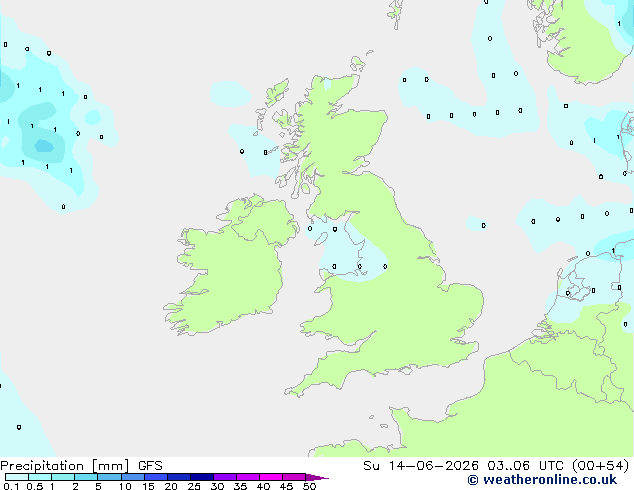
Task: Select the legend swatch for 20–25 mm
Action: [x=178, y=477]
